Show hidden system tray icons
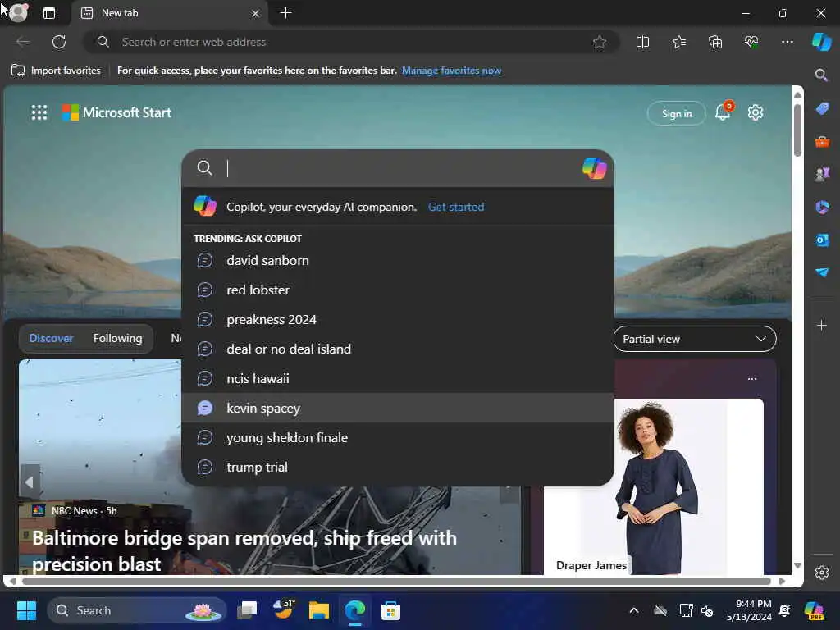840x630 pixels. point(634,610)
